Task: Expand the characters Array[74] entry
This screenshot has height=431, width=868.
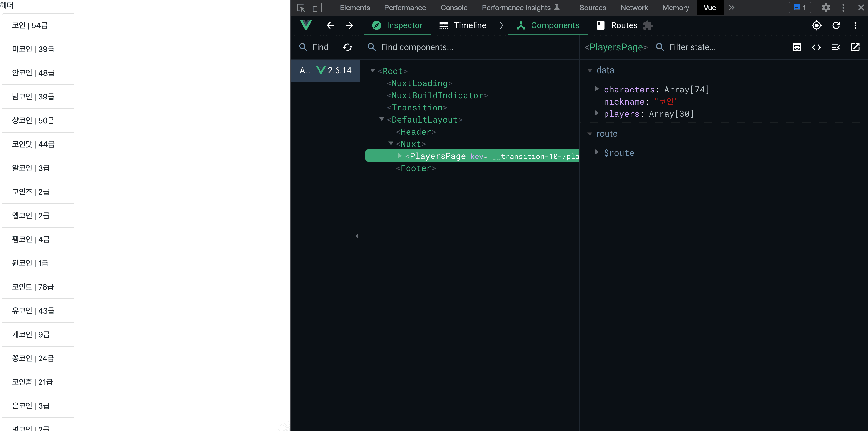Action: point(597,89)
